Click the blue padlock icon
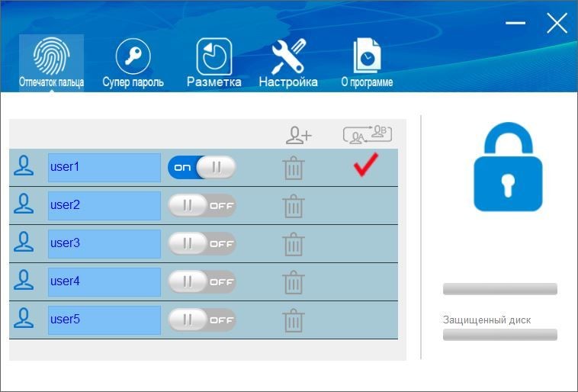 (x=508, y=167)
